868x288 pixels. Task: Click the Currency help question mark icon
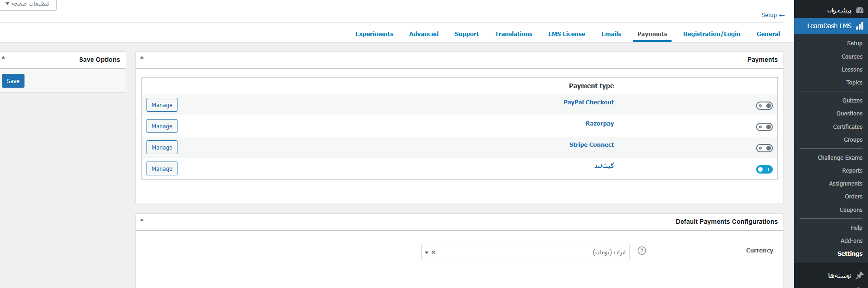point(642,251)
